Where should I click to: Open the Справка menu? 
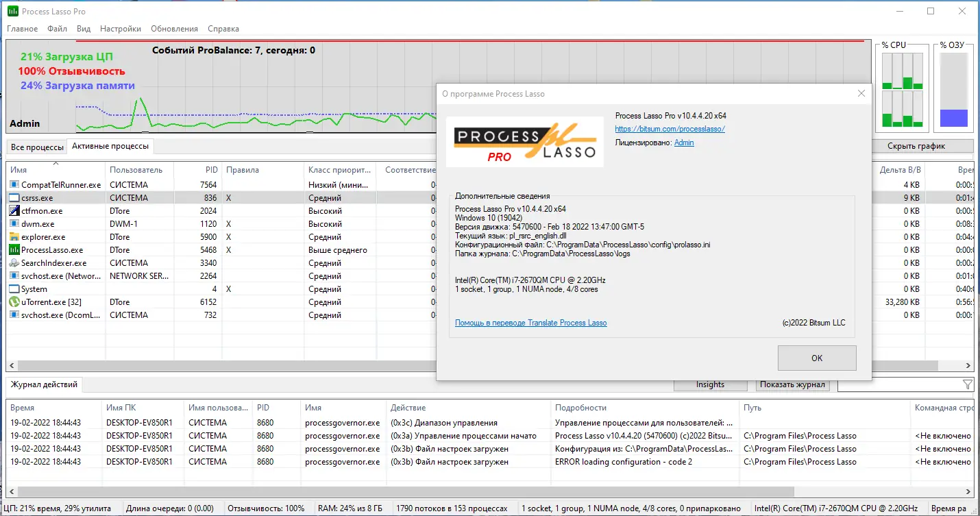(223, 29)
